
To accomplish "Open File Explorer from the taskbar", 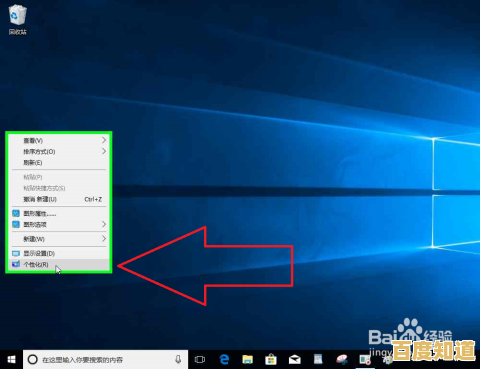I will (248, 359).
